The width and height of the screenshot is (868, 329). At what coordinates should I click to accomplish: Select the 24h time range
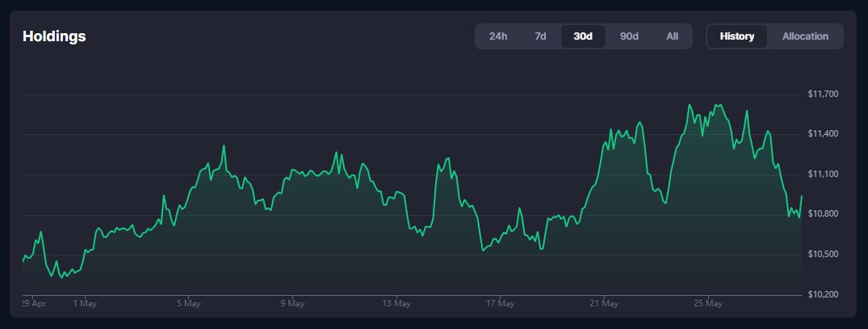pyautogui.click(x=497, y=36)
